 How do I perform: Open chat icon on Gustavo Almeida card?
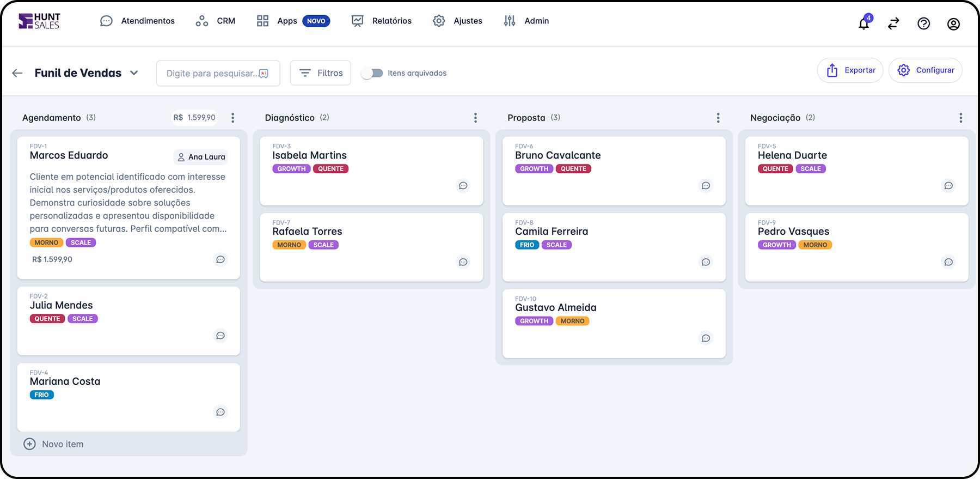(x=706, y=338)
